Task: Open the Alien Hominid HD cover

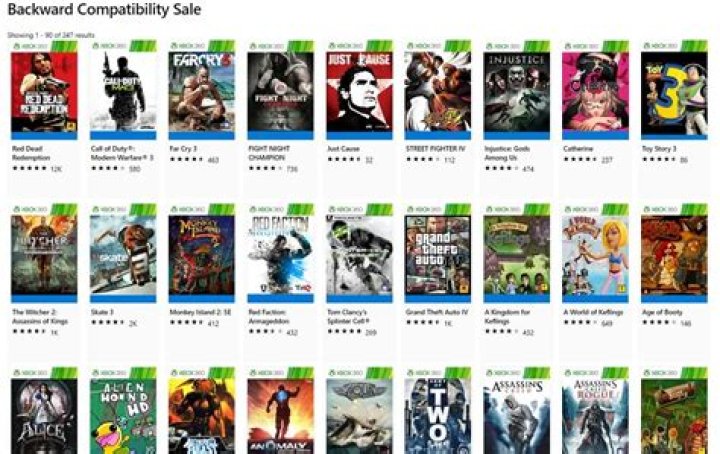Action: tap(123, 416)
